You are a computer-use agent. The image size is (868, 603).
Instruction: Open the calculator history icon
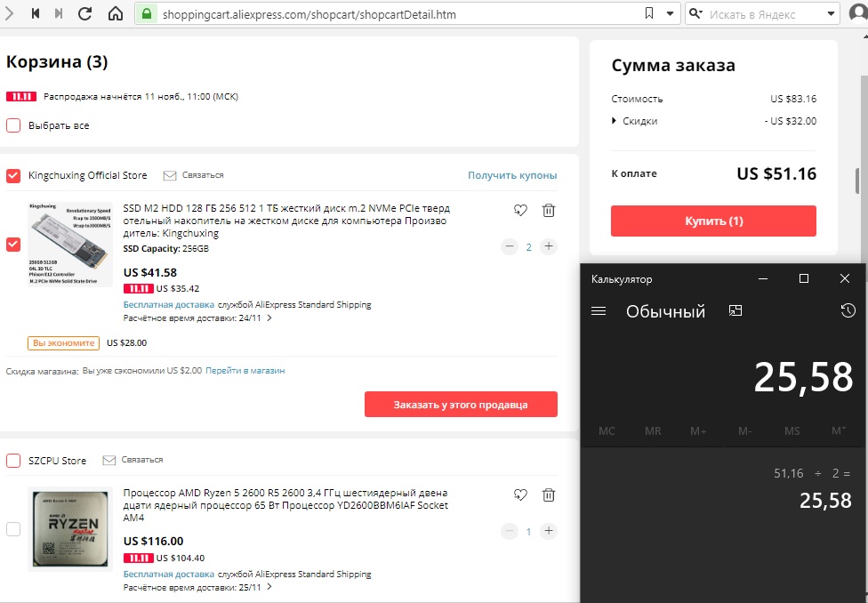[848, 310]
